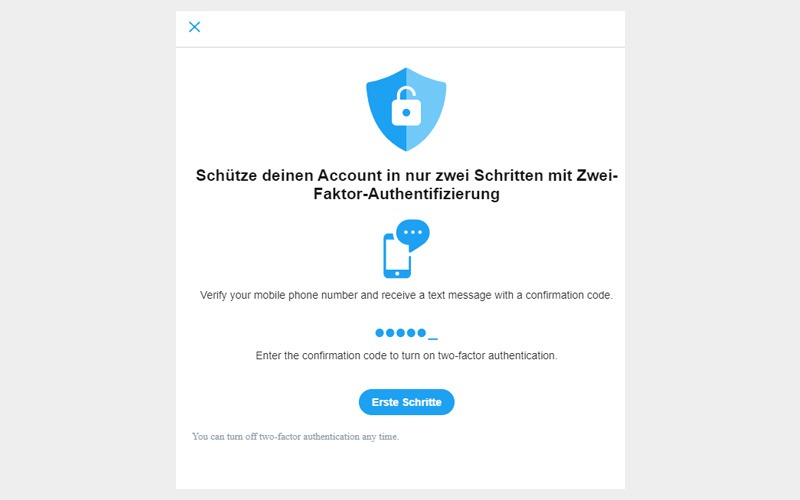Image resolution: width=800 pixels, height=500 pixels.
Task: Click the home button on the smartphone icon
Action: coord(397,274)
